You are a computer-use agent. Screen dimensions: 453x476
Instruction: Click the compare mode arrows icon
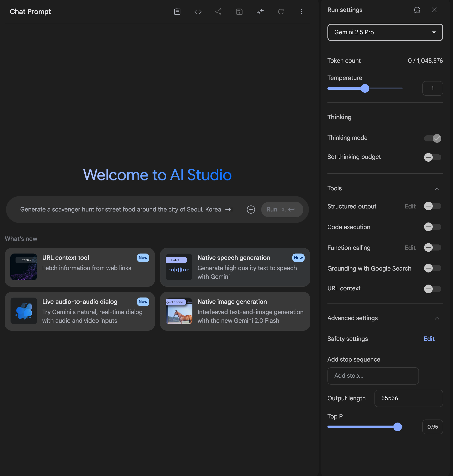[x=260, y=12]
